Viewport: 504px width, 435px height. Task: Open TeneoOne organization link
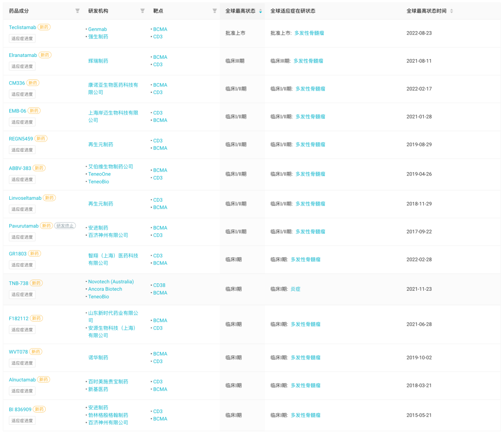pos(99,174)
